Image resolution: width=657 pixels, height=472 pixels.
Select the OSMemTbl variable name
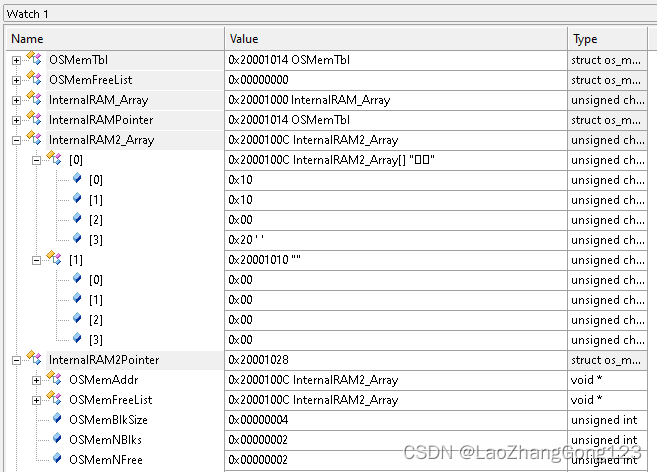coord(78,60)
